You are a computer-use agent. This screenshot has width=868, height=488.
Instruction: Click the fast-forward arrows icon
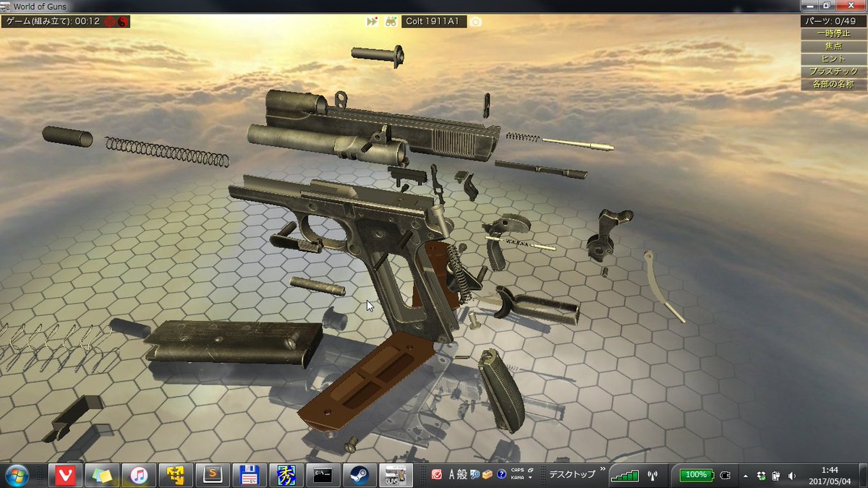pos(372,22)
